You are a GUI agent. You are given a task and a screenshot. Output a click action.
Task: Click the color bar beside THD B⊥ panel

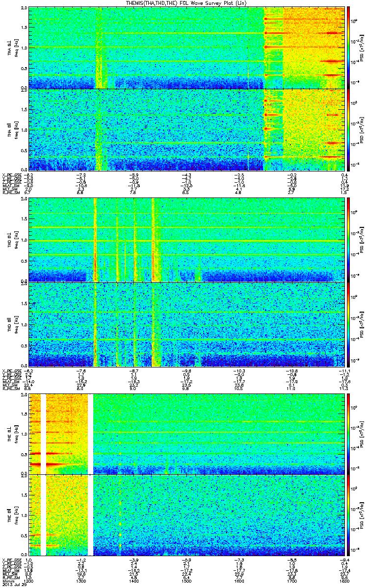(348, 240)
